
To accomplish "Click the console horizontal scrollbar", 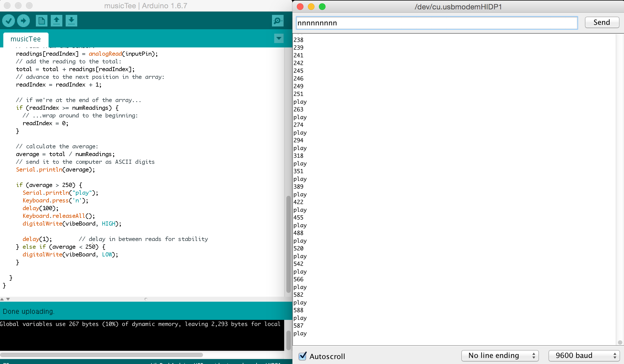I will point(102,355).
